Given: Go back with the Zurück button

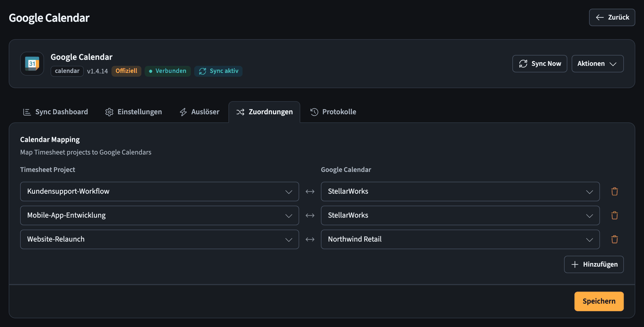Looking at the screenshot, I should click(612, 17).
